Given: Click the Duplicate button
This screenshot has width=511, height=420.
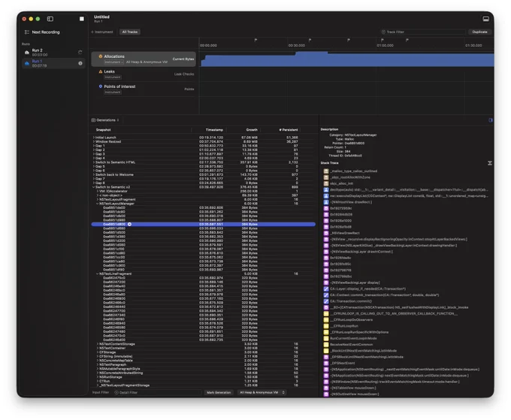Looking at the screenshot, I should (479, 32).
